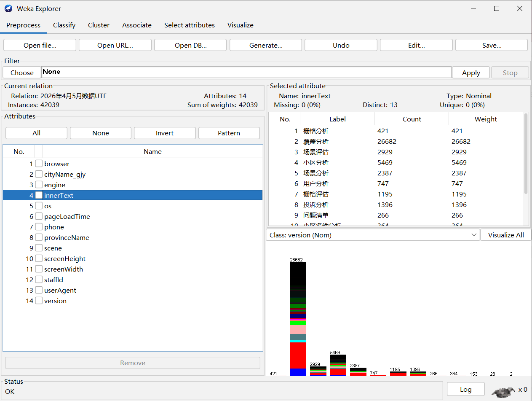Open the Visualize tab
This screenshot has width=532, height=401.
(241, 25)
